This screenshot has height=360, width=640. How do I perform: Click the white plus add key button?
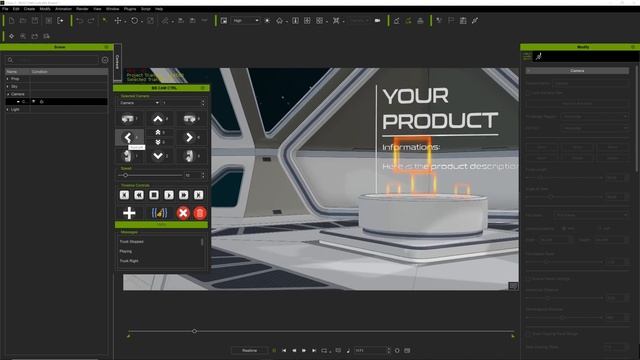coord(129,213)
